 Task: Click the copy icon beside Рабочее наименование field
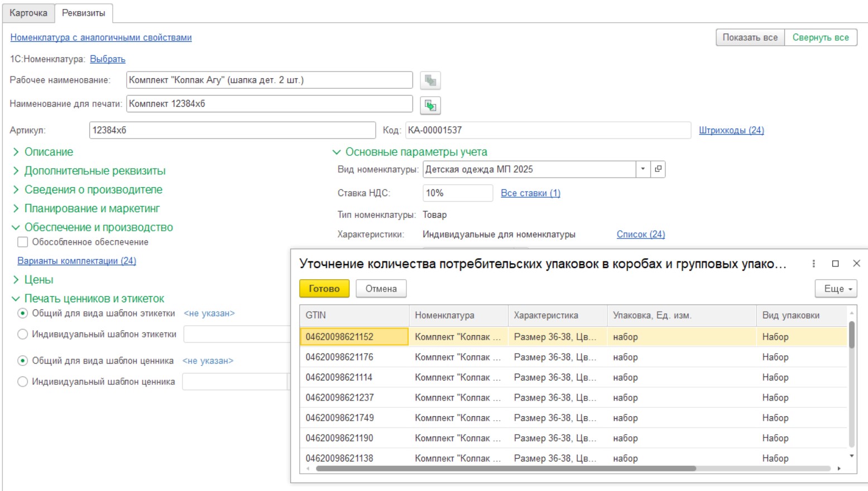[430, 80]
